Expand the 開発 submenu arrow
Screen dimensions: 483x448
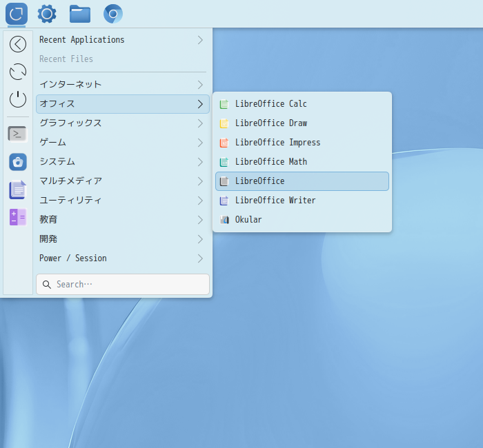(x=200, y=239)
